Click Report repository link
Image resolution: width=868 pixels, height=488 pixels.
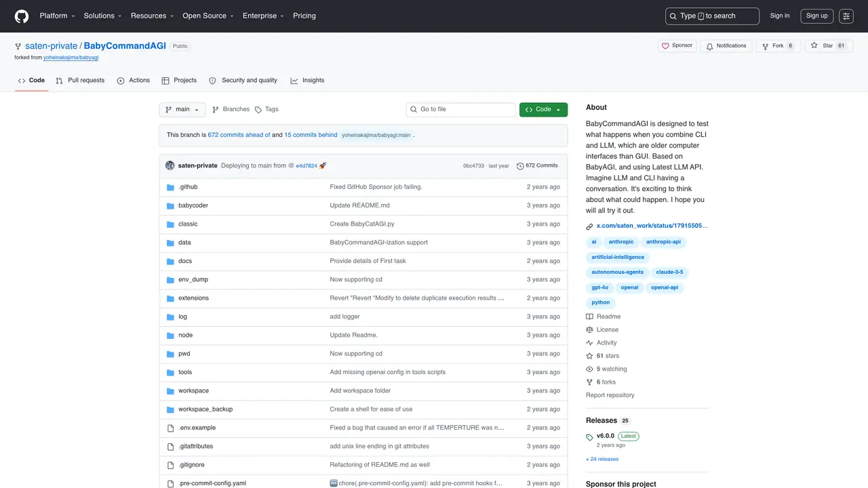[x=610, y=395]
